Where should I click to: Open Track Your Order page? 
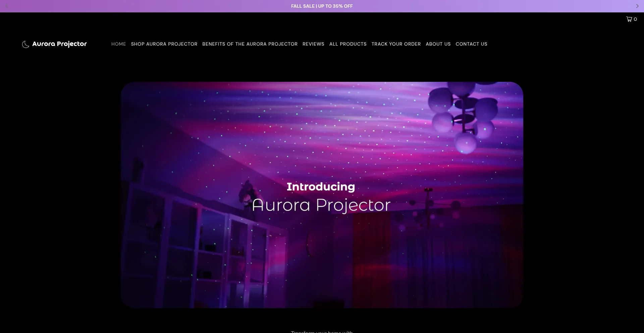tap(396, 44)
